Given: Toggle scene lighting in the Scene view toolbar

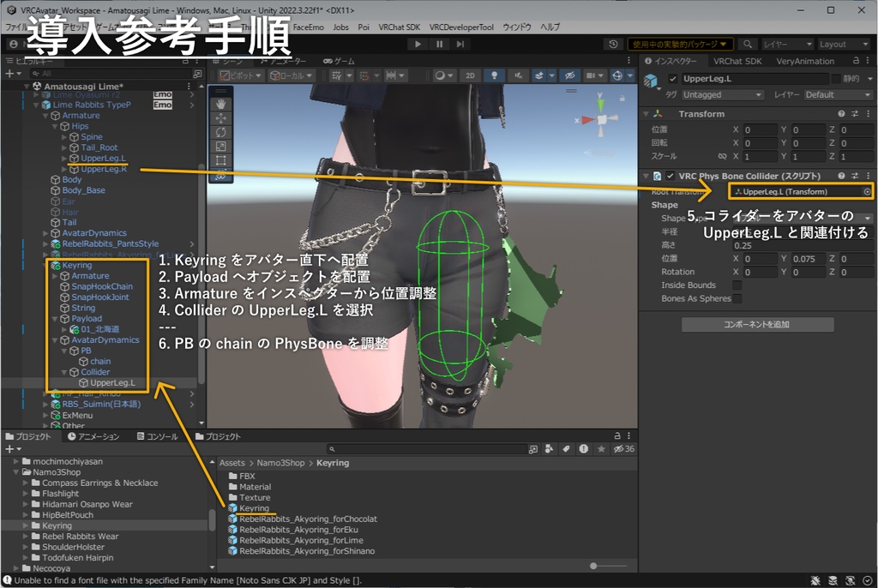Looking at the screenshot, I should point(494,76).
